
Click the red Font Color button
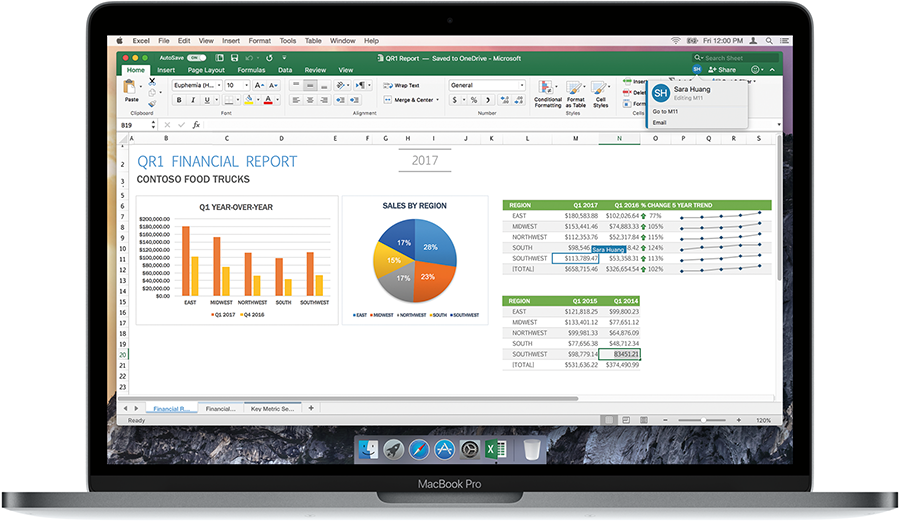(267, 100)
